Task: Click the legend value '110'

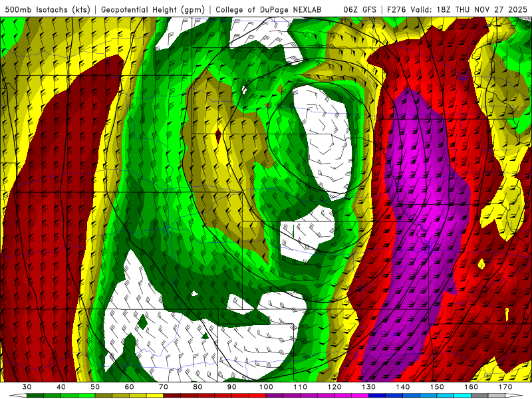Action: coord(301,387)
